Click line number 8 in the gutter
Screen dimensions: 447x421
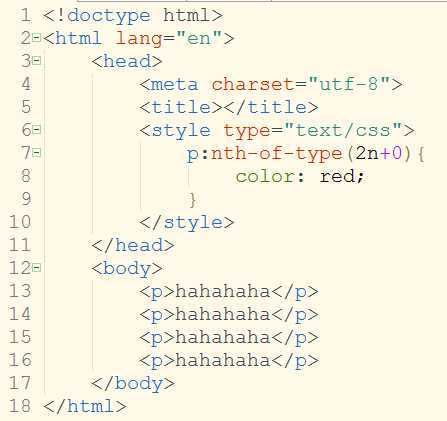tap(26, 176)
